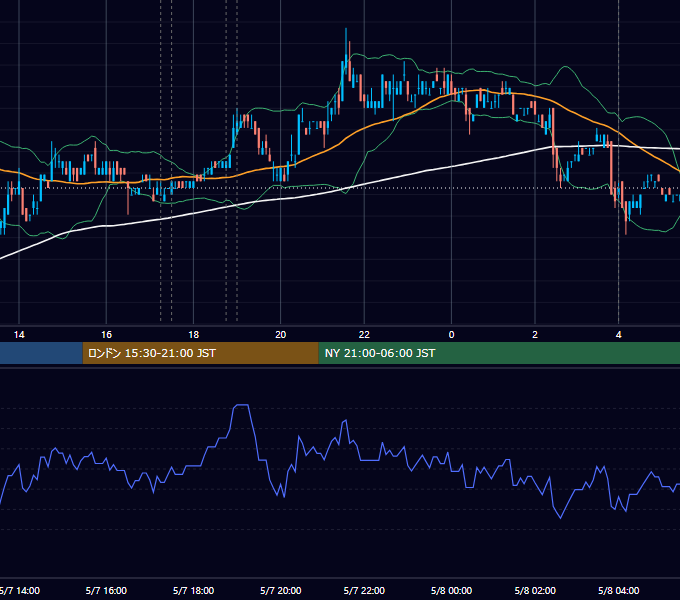Click the London 15:30-21:00 JST session bar
Image resolution: width=680 pixels, height=600 pixels.
click(x=200, y=353)
